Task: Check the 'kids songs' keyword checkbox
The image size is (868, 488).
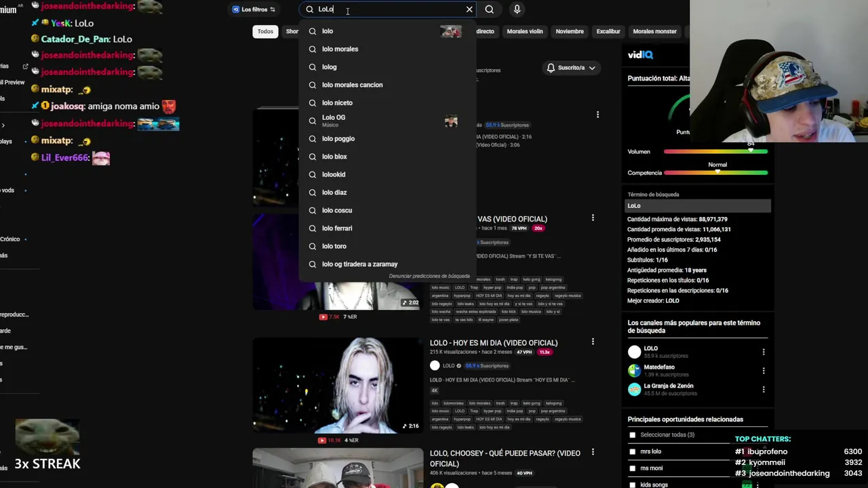Action: 633,485
